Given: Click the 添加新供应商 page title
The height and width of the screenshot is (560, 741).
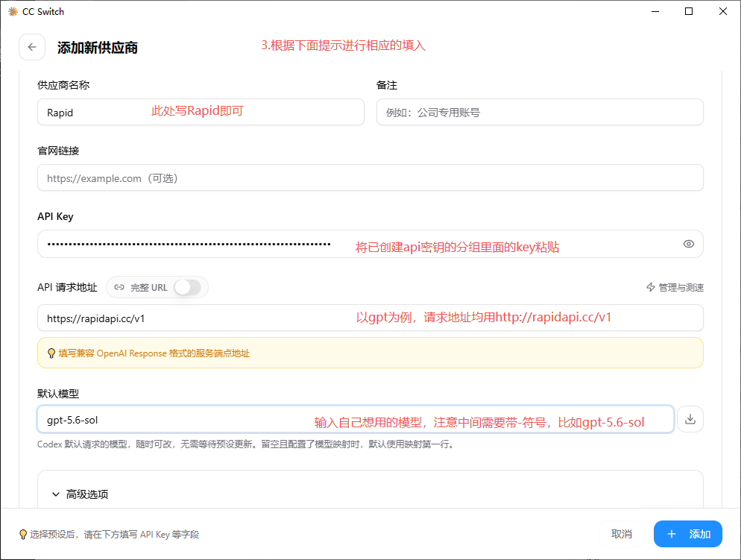Looking at the screenshot, I should [x=98, y=47].
